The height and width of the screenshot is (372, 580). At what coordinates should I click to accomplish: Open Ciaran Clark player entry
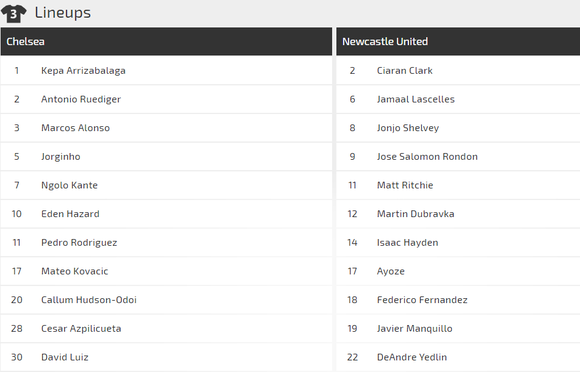tap(405, 71)
